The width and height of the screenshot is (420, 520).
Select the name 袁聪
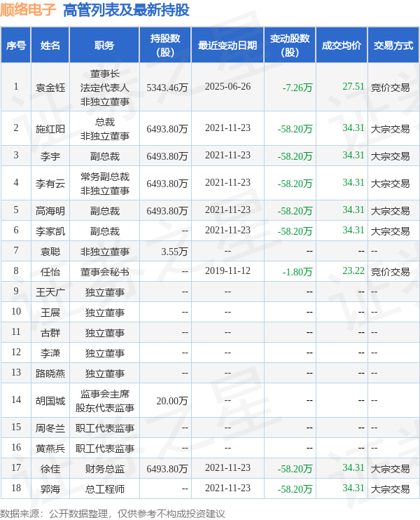[50, 252]
